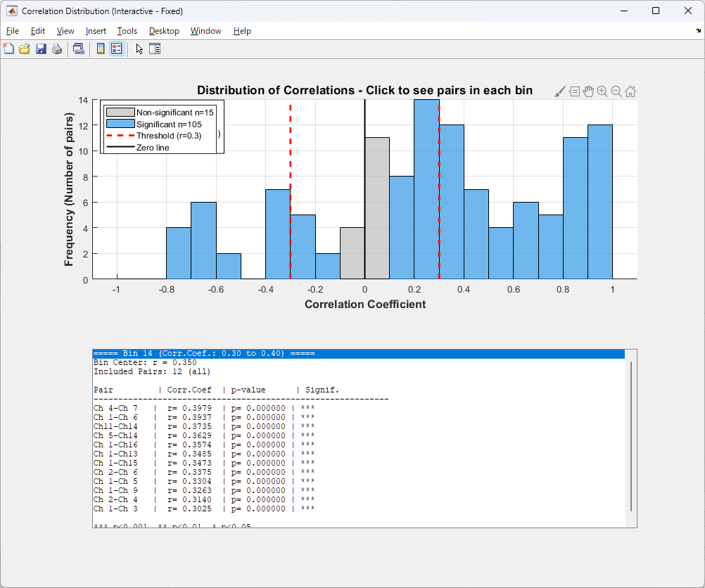This screenshot has height=588, width=705.
Task: Print the figure using the printer icon
Action: coord(57,49)
